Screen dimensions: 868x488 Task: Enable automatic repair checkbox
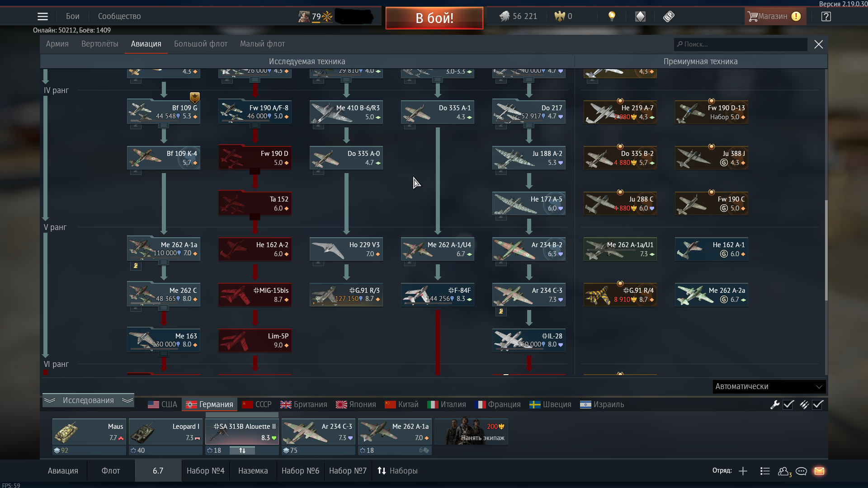[x=788, y=405]
